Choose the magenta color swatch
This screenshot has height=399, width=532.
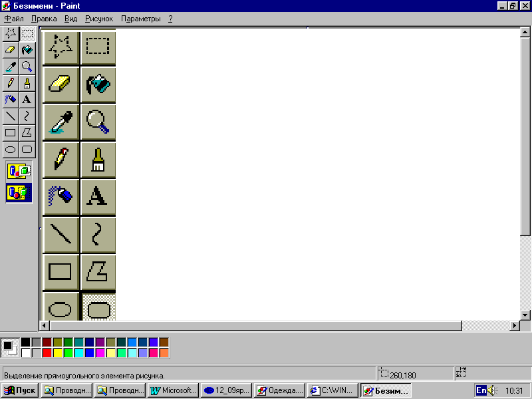point(100,353)
